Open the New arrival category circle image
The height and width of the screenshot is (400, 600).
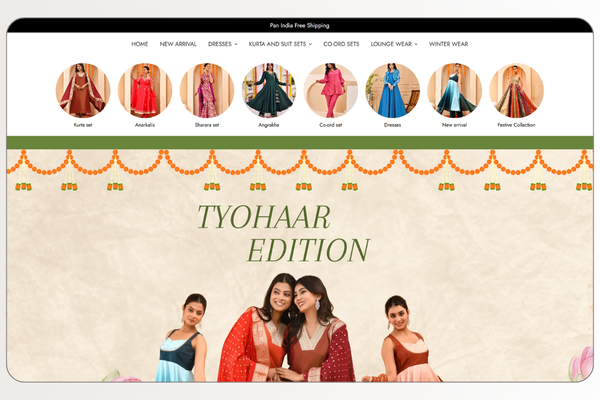coord(454,91)
